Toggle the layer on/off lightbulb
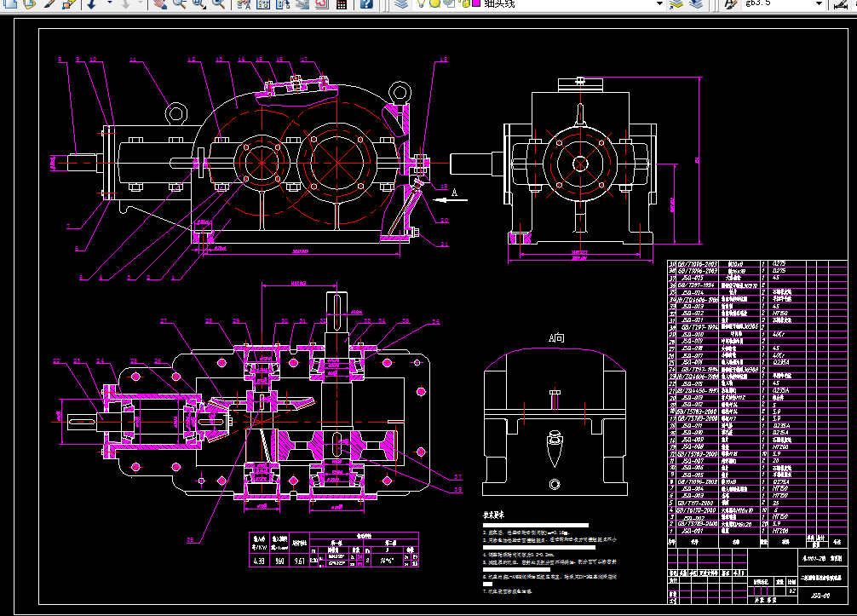This screenshot has height=616, width=857. pos(422,3)
